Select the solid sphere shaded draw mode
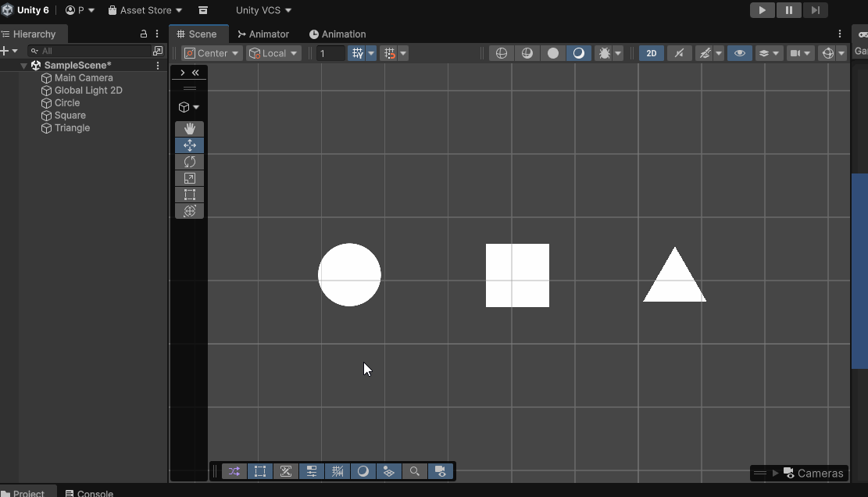Viewport: 868px width, 497px height. pos(553,53)
